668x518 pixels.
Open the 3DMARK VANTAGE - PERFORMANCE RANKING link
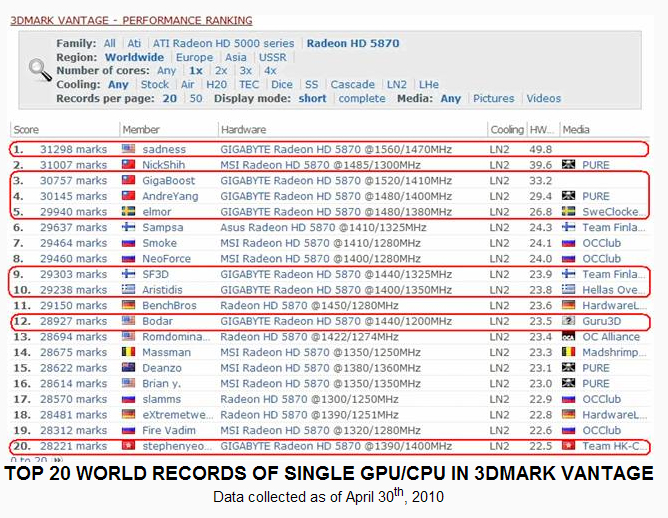coord(131,20)
